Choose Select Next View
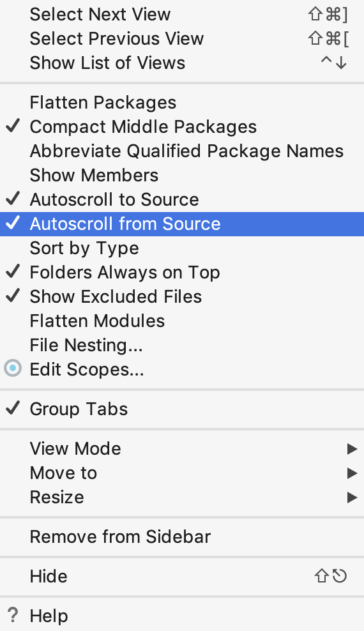This screenshot has width=364, height=631. [x=182, y=15]
